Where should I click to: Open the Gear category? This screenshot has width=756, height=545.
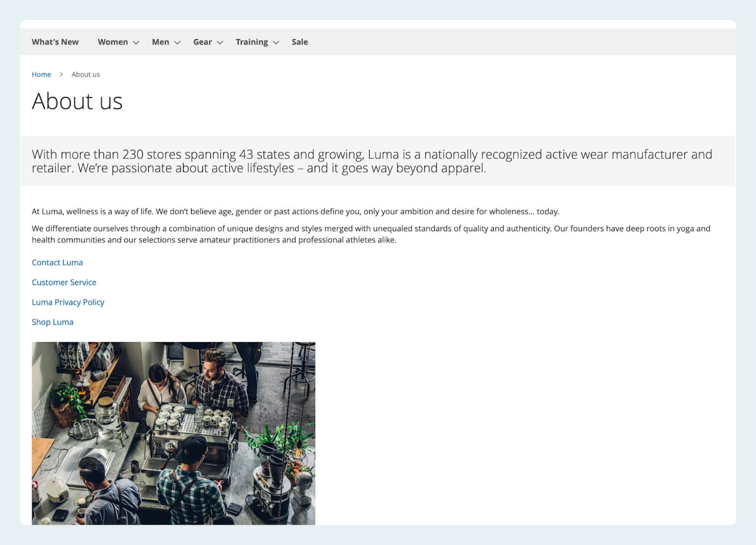pos(202,42)
